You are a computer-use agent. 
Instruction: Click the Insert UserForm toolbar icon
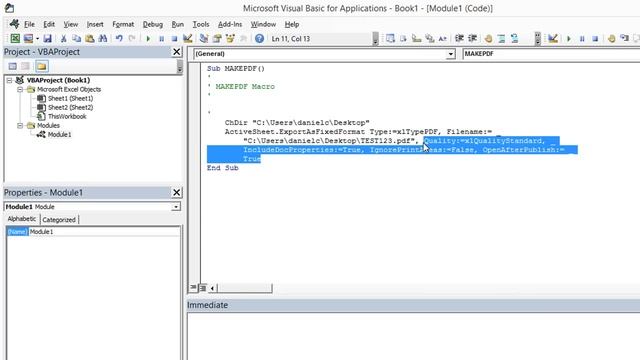coord(28,38)
